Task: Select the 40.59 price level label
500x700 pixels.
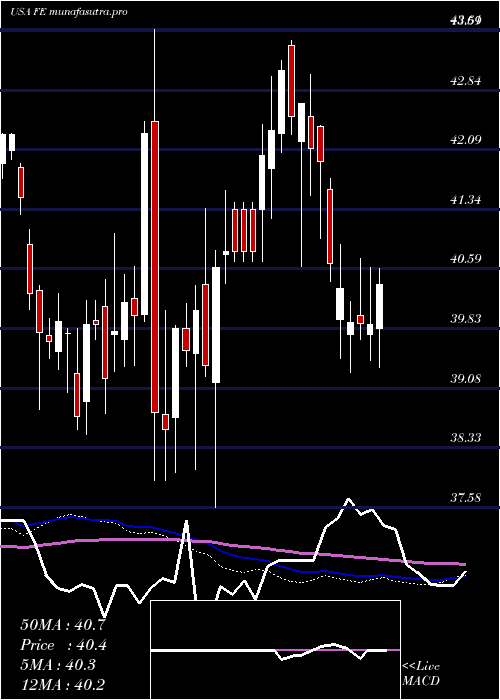Action: [x=466, y=258]
